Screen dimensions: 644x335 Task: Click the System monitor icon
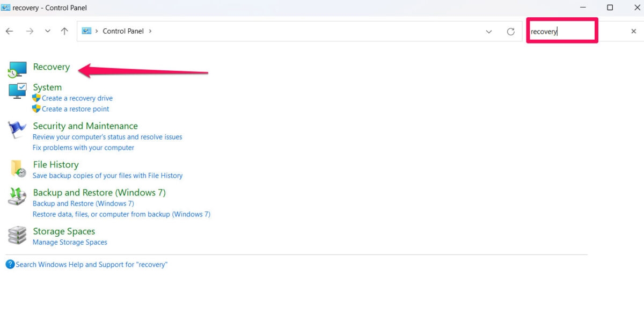click(17, 90)
